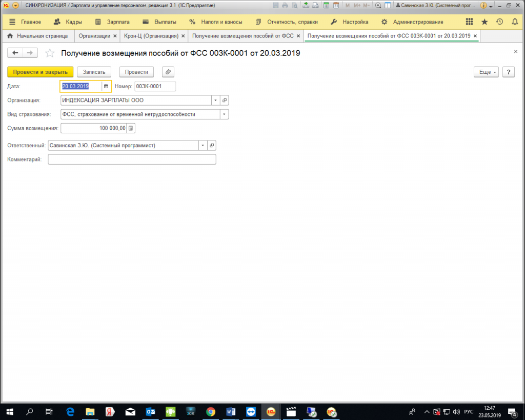
Task: Open the Организация record with its open-form icon
Action: pos(225,101)
